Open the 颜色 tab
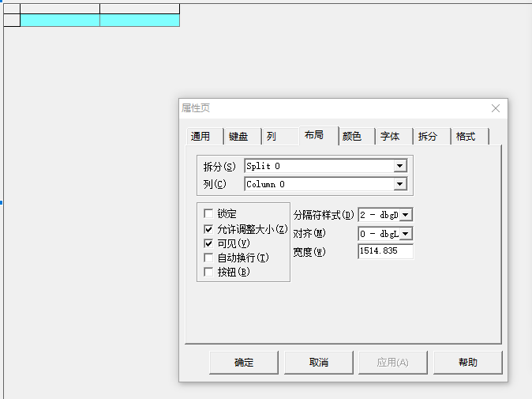This screenshot has width=532, height=399. click(357, 137)
